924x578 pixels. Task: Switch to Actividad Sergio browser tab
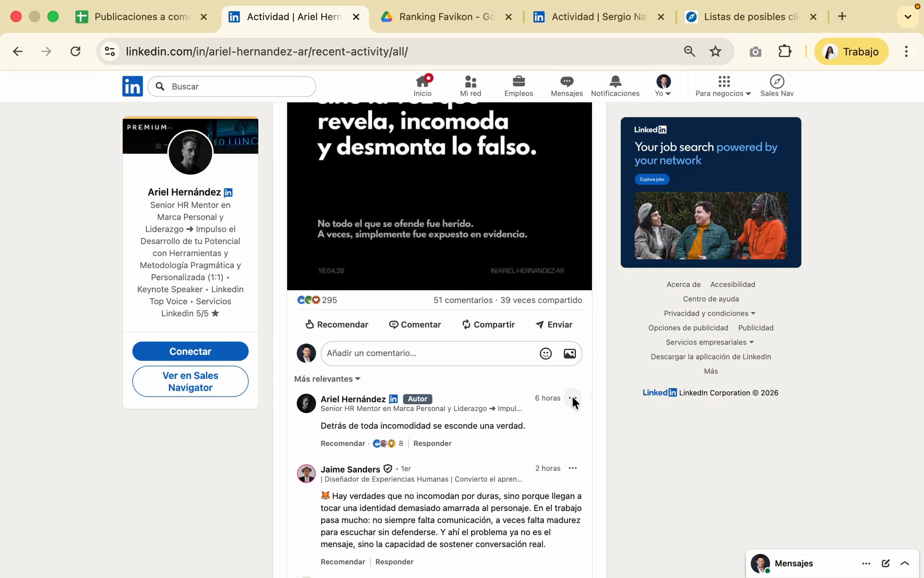point(598,17)
